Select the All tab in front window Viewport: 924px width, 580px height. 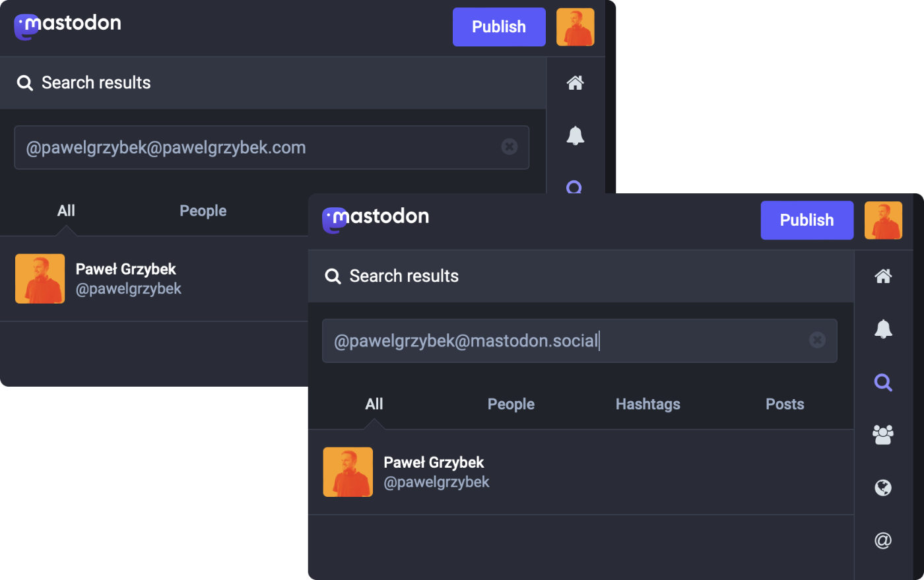click(374, 404)
